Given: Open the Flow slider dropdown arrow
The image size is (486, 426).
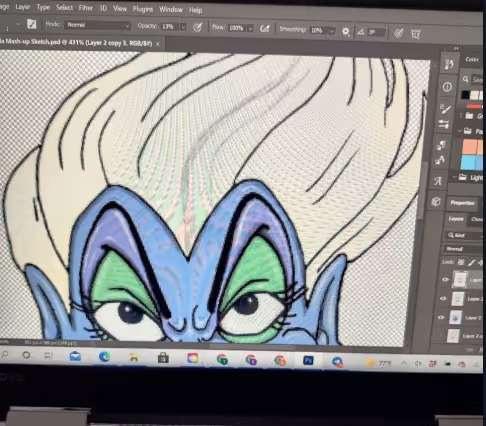Looking at the screenshot, I should click(250, 29).
